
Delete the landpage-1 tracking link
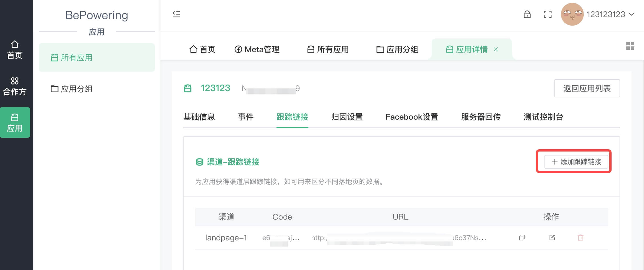(x=581, y=238)
